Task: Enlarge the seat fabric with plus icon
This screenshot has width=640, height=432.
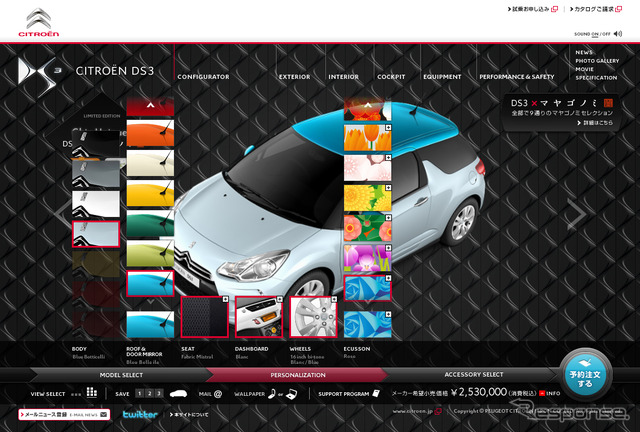Action: pyautogui.click(x=225, y=300)
